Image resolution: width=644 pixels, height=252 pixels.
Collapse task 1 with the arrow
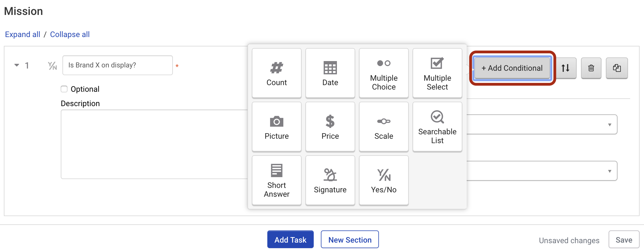click(x=17, y=65)
